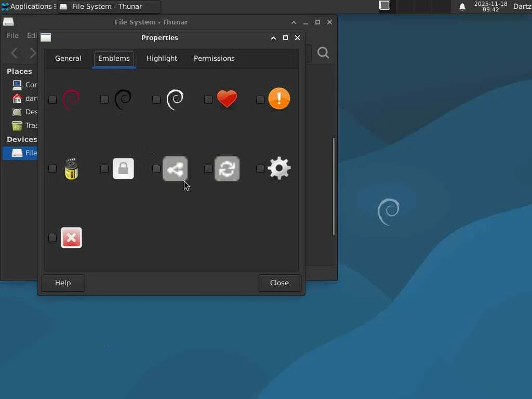
Task: Open home folder in Places sidebar
Action: pos(20,98)
